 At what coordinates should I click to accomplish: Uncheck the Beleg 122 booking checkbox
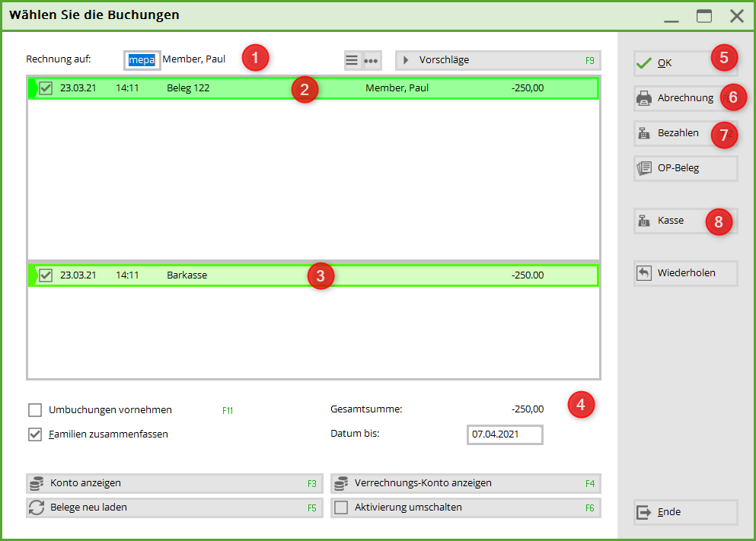46,88
